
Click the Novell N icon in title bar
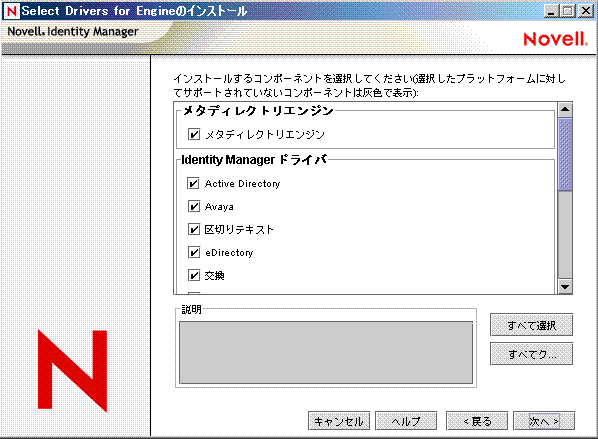pyautogui.click(x=11, y=11)
